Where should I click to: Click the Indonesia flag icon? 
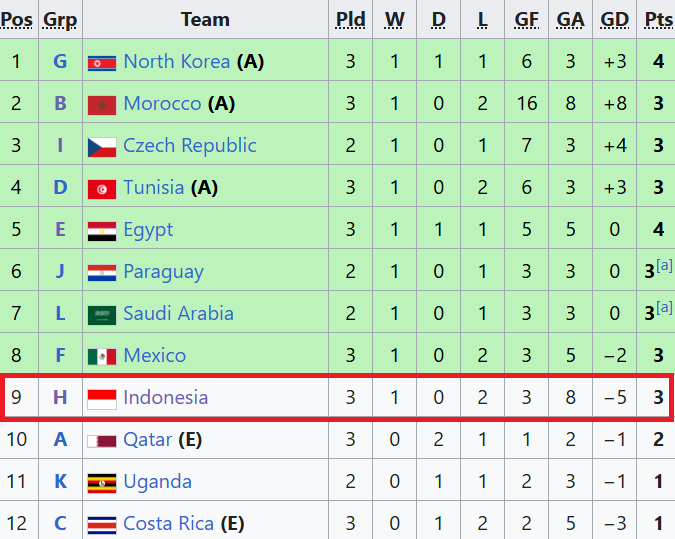[x=102, y=398]
